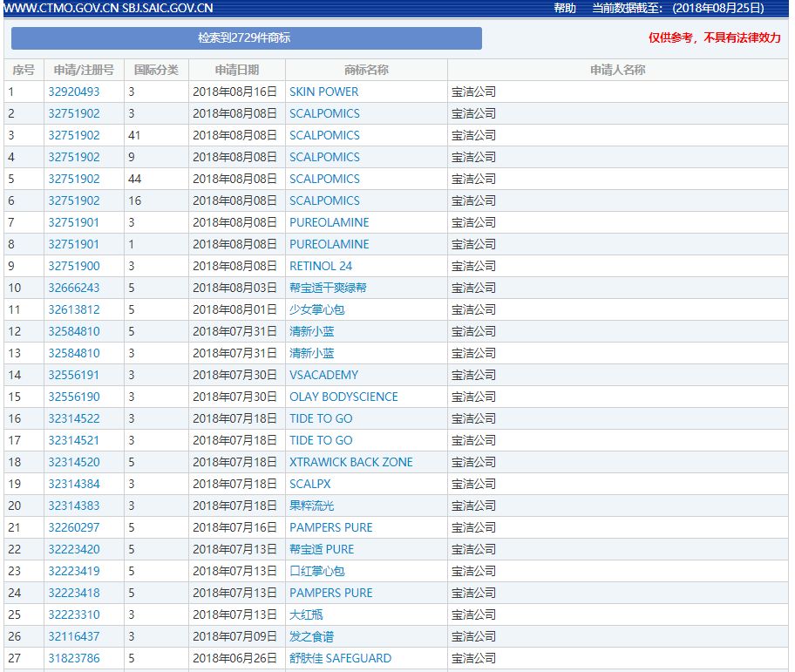
Task: Open PUREOLAMINE trademark in row 7
Action: click(329, 222)
